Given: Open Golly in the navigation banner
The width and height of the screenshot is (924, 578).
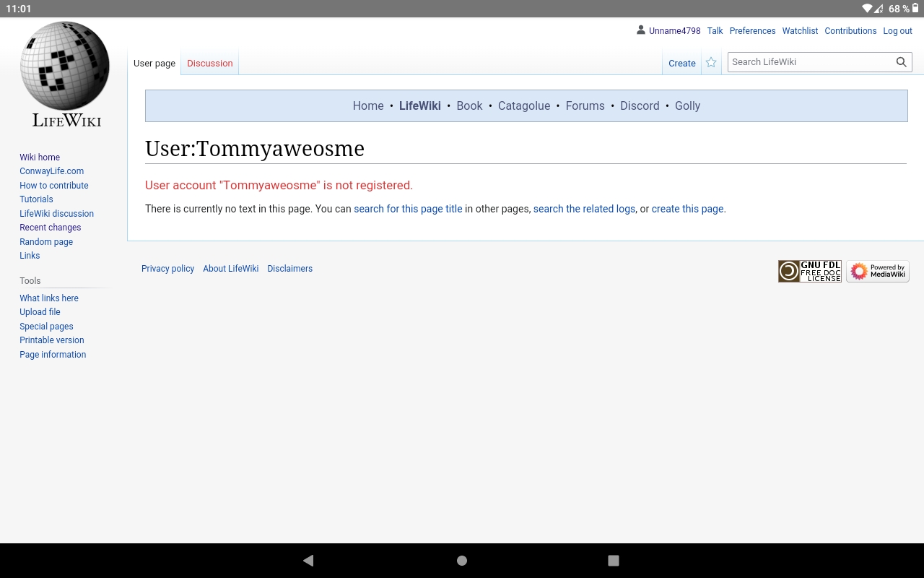Looking at the screenshot, I should (688, 105).
